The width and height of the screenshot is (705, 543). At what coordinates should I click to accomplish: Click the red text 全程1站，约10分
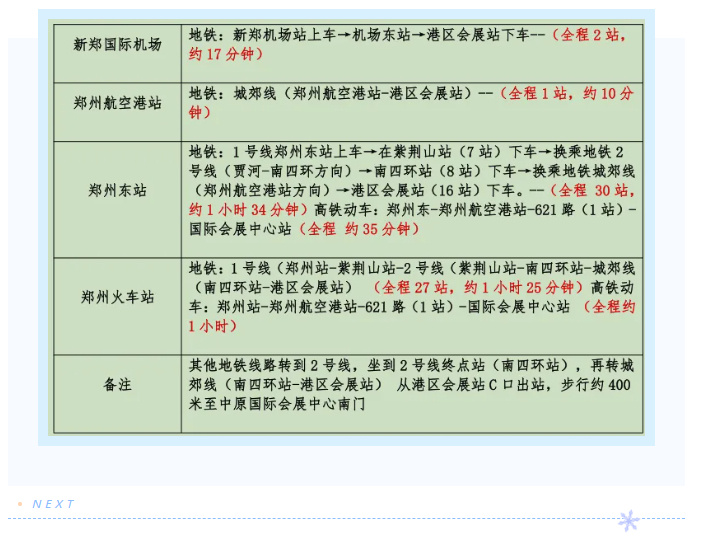(x=571, y=93)
